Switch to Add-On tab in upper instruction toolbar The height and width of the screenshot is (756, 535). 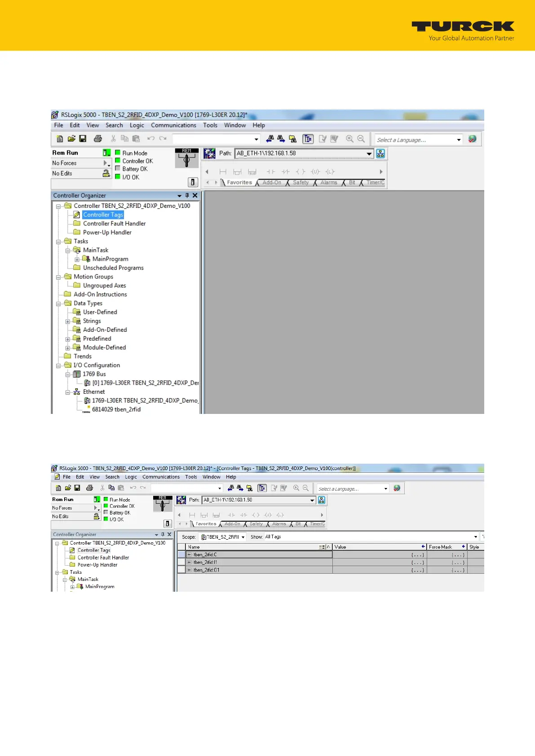272,183
